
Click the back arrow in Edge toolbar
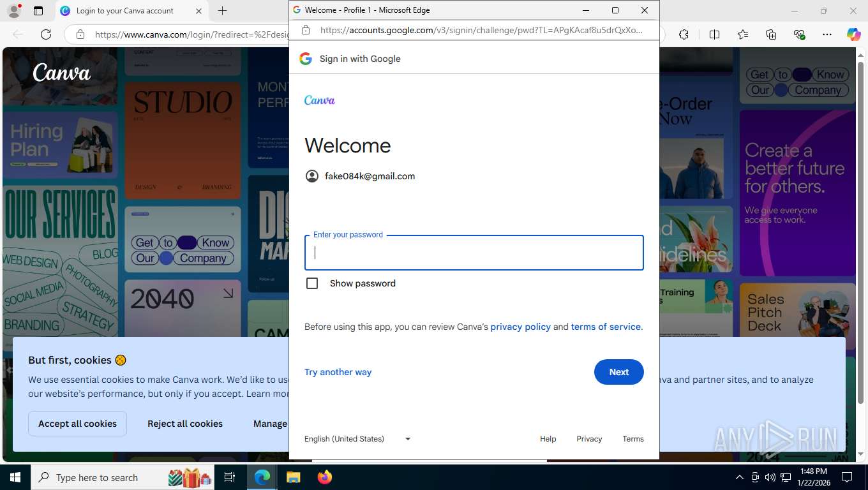point(18,34)
